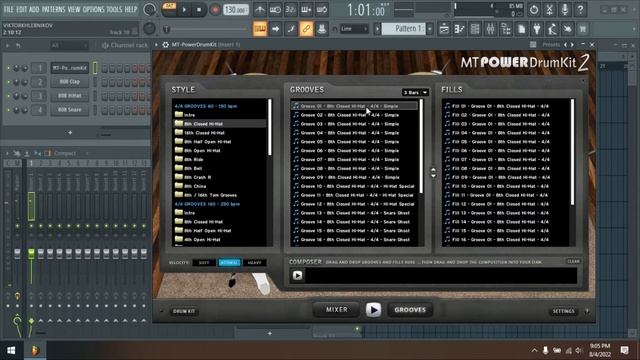The image size is (640, 360).
Task: Click the blend recording overdub icon
Action: [x=307, y=9]
